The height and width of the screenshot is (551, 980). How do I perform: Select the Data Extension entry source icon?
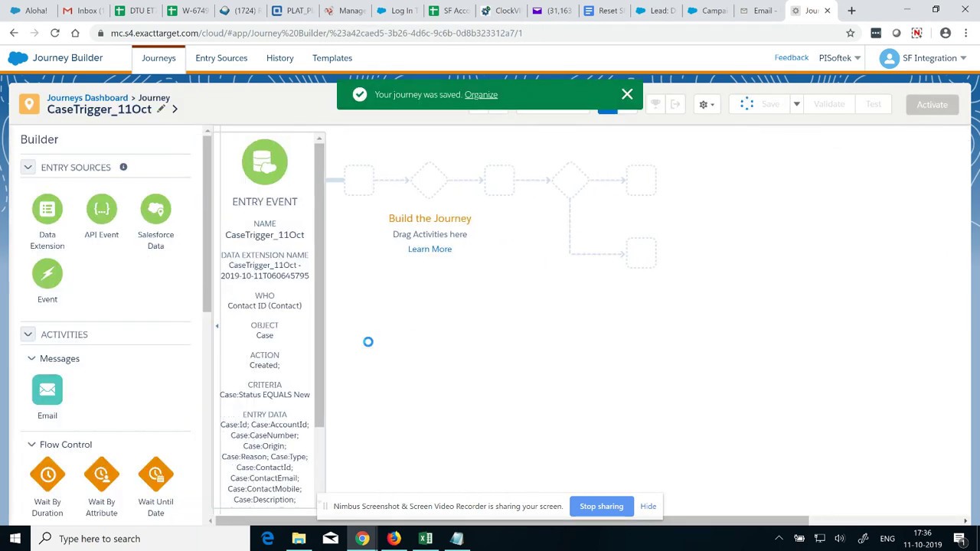47,209
